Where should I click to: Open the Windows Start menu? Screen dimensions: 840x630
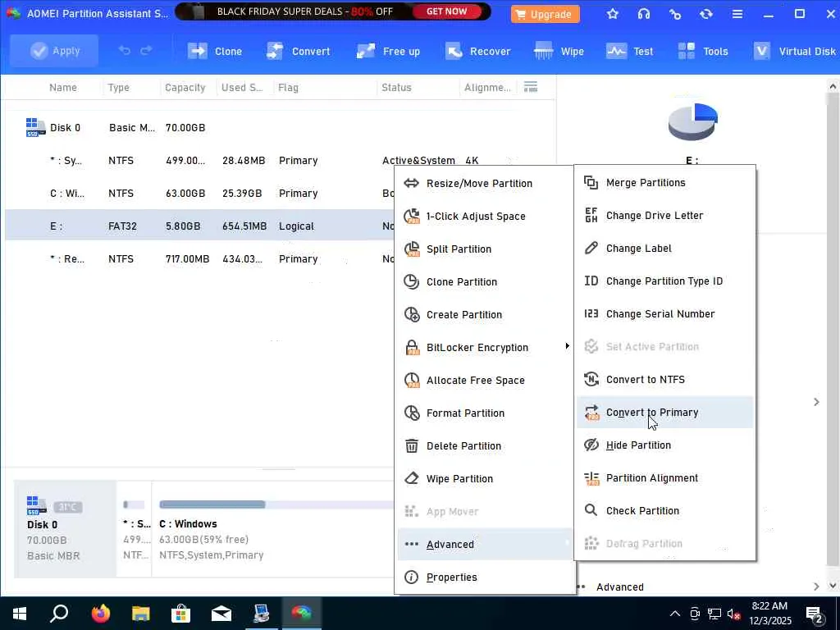(20, 614)
